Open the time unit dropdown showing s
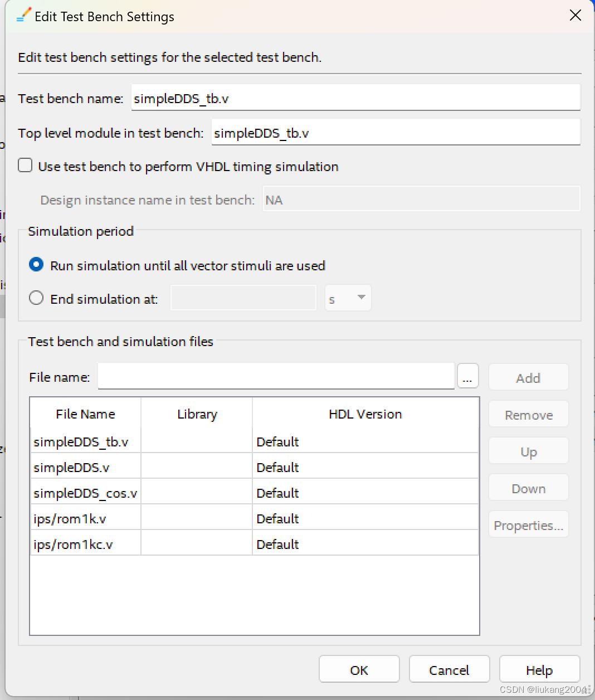The height and width of the screenshot is (700, 595). coord(348,298)
